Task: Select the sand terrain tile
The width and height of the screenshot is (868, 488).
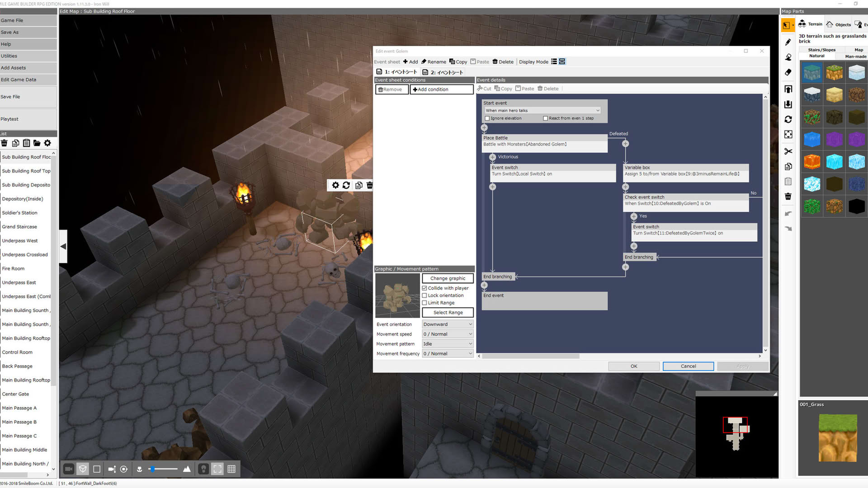Action: tap(834, 94)
